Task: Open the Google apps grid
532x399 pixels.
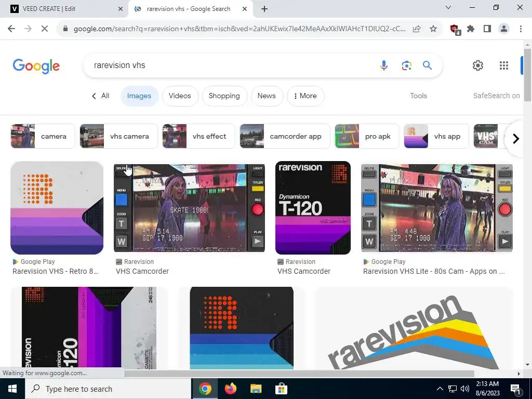Action: (x=504, y=65)
